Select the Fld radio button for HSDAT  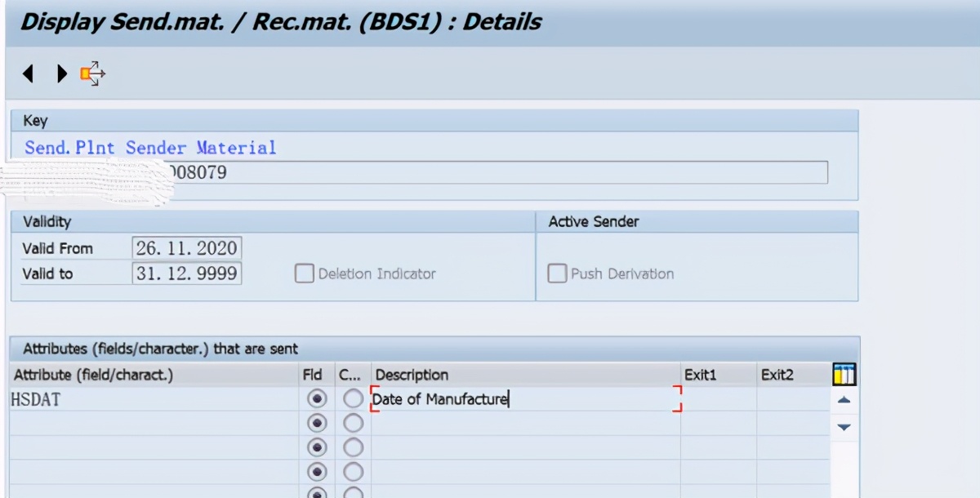318,399
